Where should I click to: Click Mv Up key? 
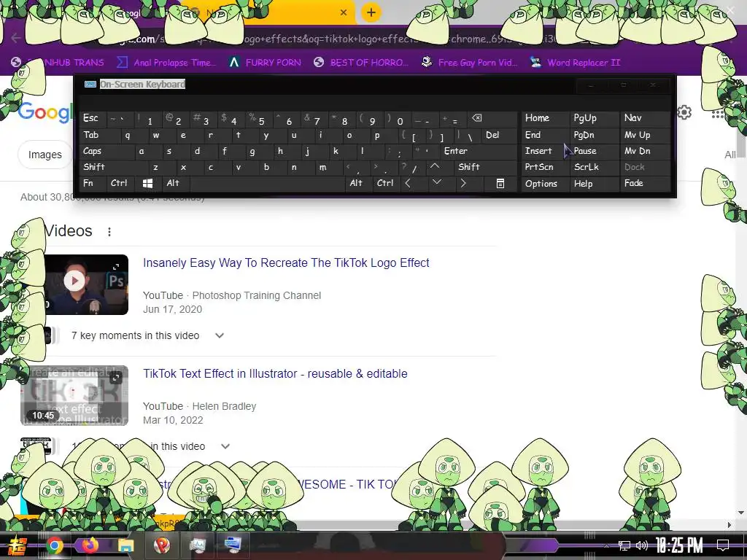(x=646, y=135)
